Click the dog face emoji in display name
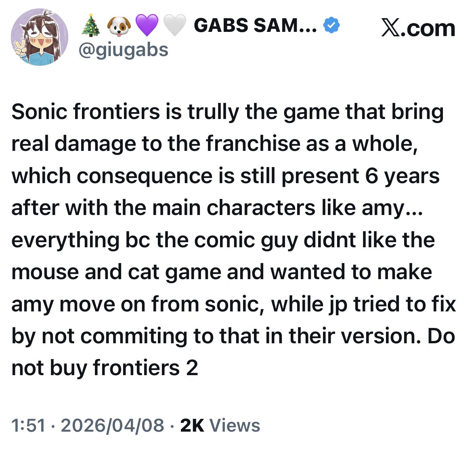This screenshot has width=476, height=451. [118, 26]
